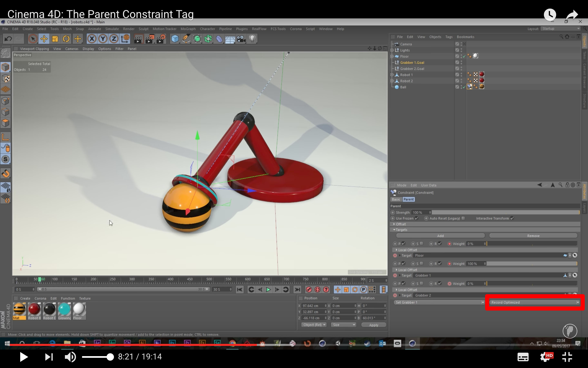
Task: Collapse the Targets section
Action: (394, 230)
